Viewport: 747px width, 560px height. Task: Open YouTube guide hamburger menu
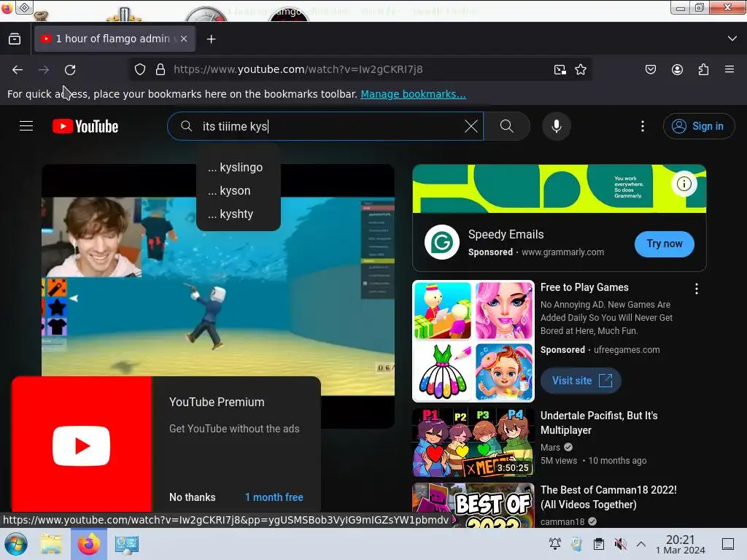(26, 126)
